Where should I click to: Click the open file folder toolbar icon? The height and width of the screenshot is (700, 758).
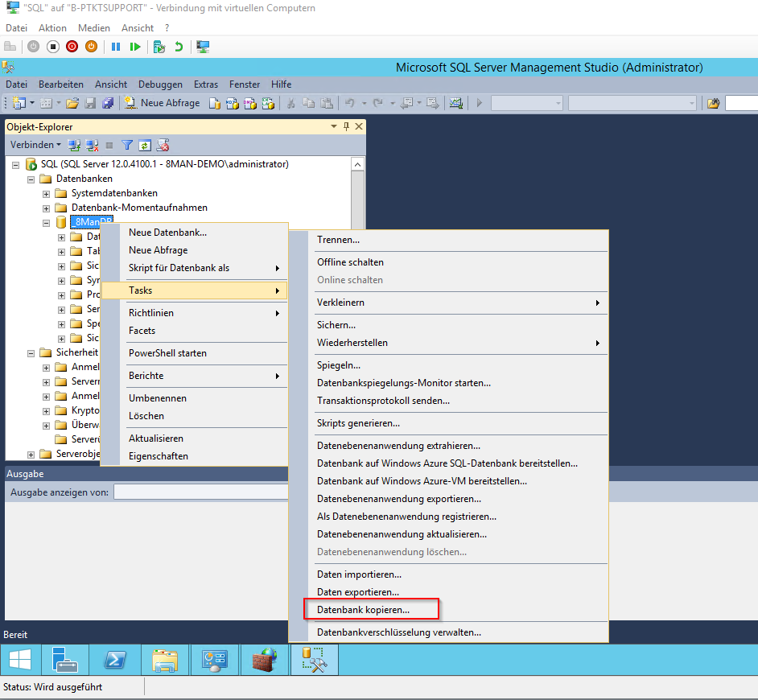72,103
